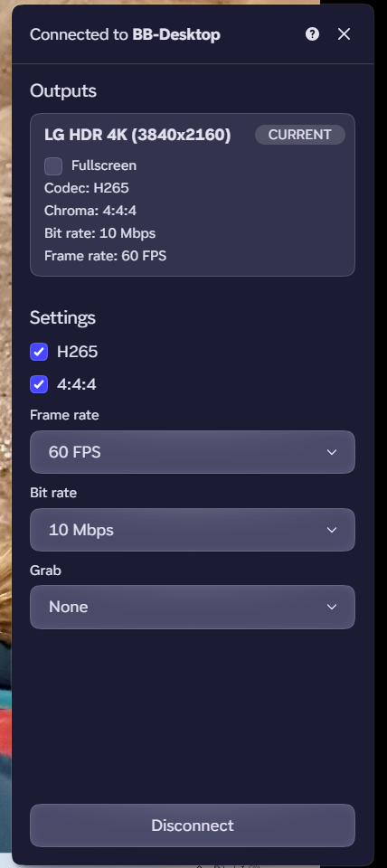Open the 10 Mbps bit rate dropdown

coord(192,530)
